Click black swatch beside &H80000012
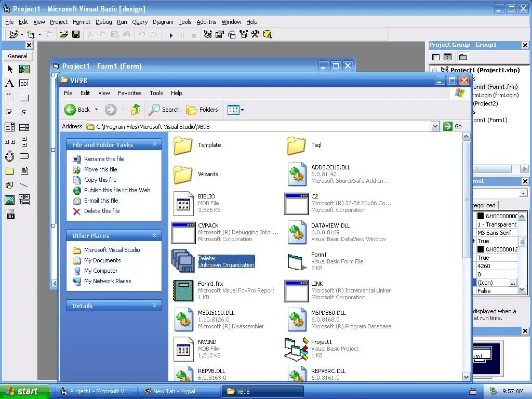The width and height of the screenshot is (532, 399). coord(481,249)
